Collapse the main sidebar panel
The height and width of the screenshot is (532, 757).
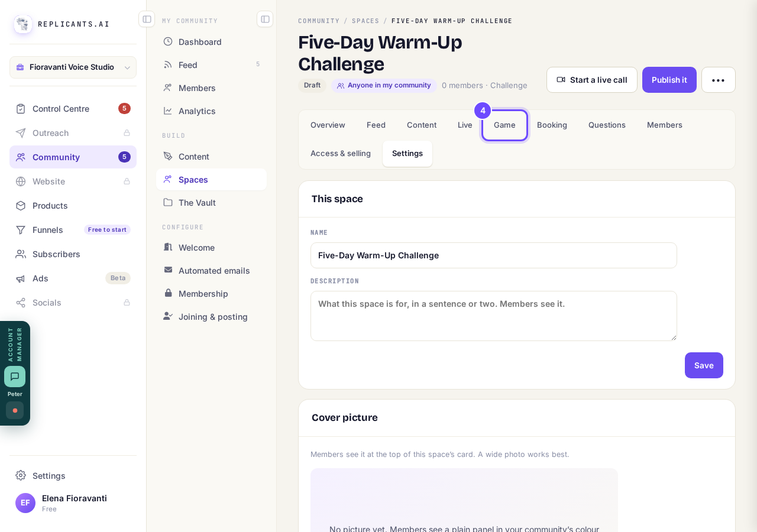(147, 19)
